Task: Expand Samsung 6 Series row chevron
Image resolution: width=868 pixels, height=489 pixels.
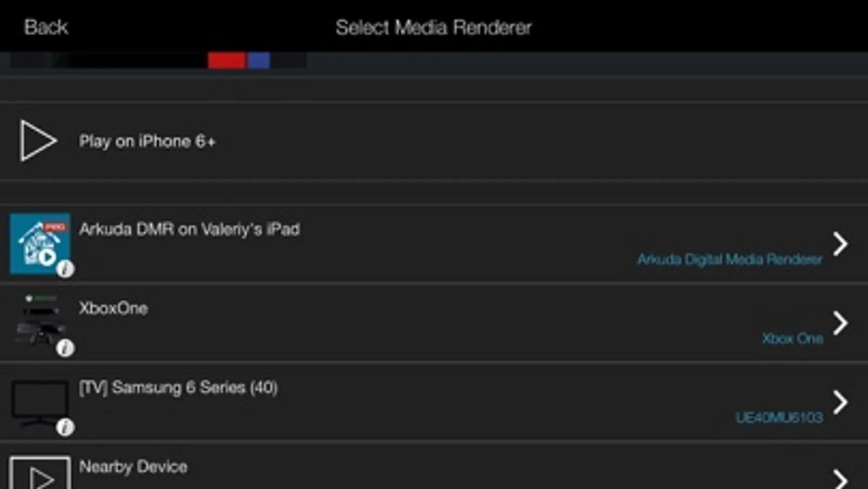Action: coord(840,402)
